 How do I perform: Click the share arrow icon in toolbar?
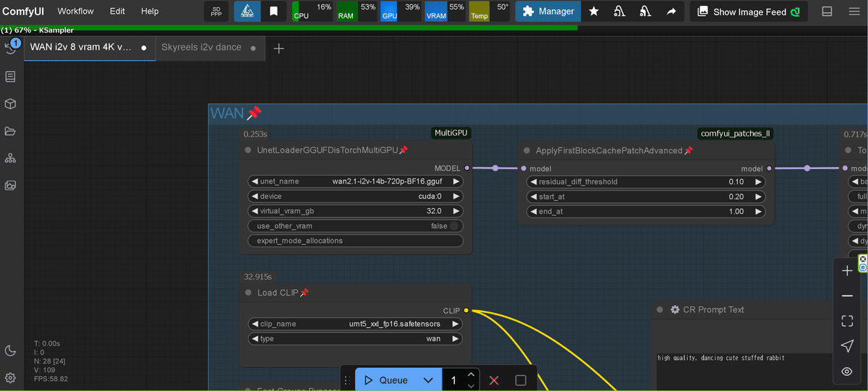[x=671, y=12]
